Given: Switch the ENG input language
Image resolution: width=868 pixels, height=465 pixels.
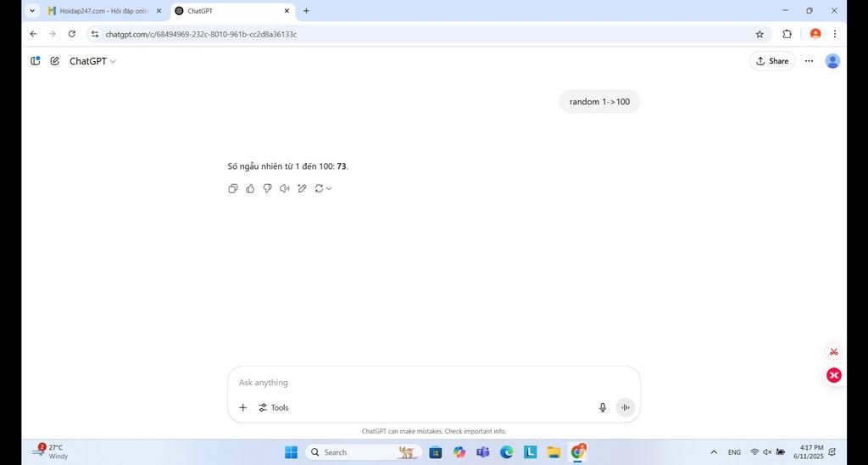Looking at the screenshot, I should (734, 452).
